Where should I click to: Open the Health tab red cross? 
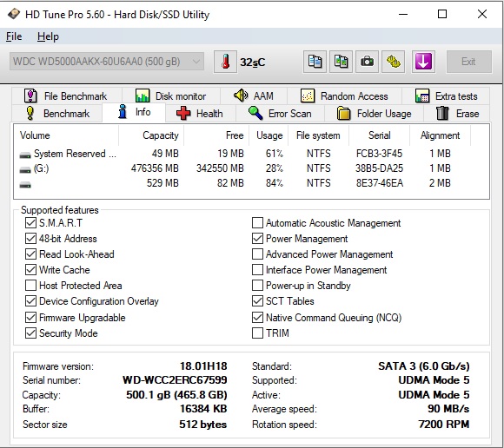coord(200,114)
